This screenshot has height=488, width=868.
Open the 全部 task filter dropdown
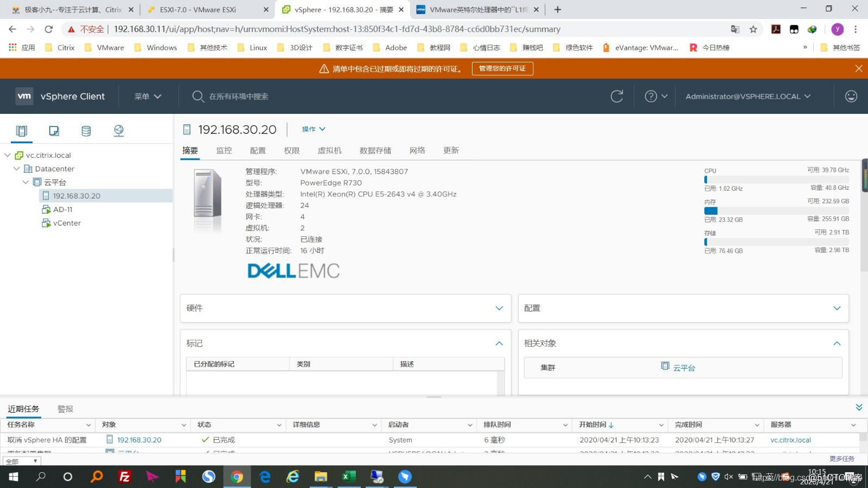tap(22, 461)
